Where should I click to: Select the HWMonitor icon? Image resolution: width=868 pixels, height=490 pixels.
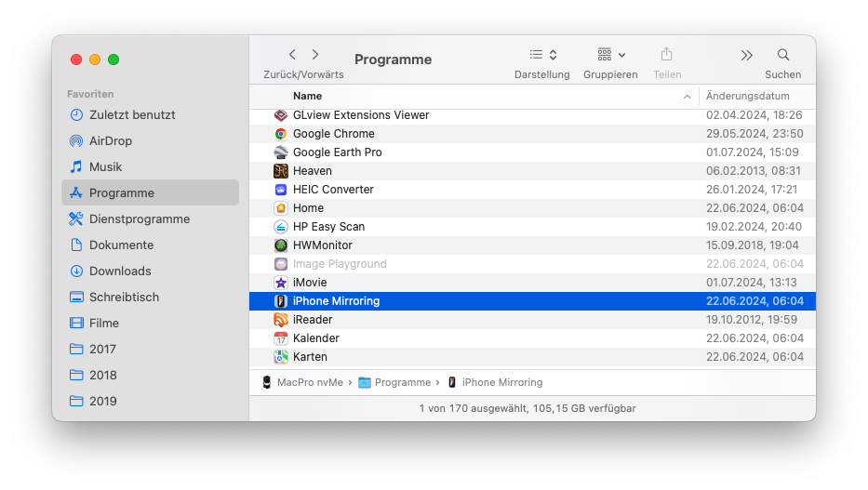tap(281, 245)
